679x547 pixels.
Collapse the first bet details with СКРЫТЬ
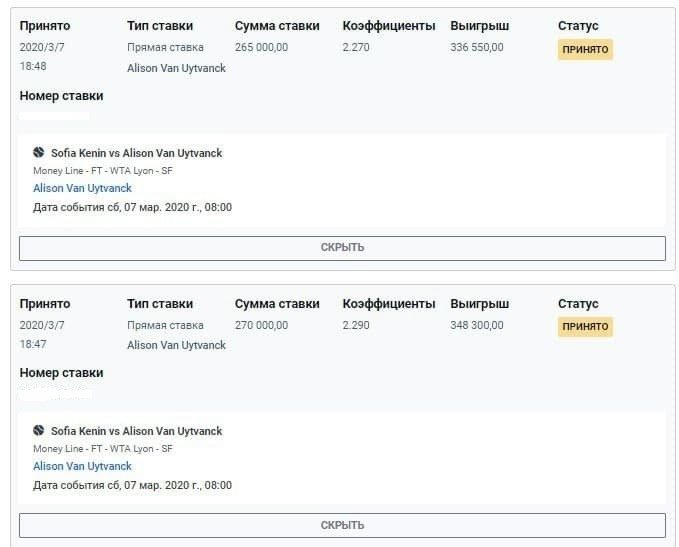(x=342, y=248)
